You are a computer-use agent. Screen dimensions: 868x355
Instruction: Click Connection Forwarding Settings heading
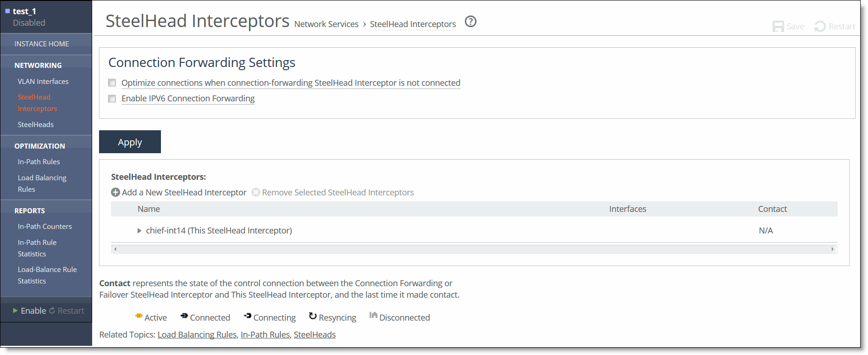point(202,63)
